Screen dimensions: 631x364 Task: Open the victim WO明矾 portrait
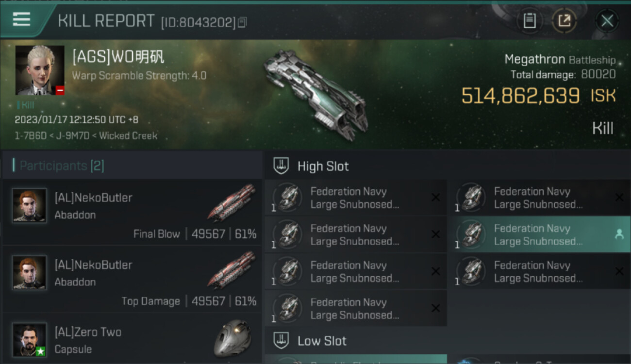(x=40, y=70)
